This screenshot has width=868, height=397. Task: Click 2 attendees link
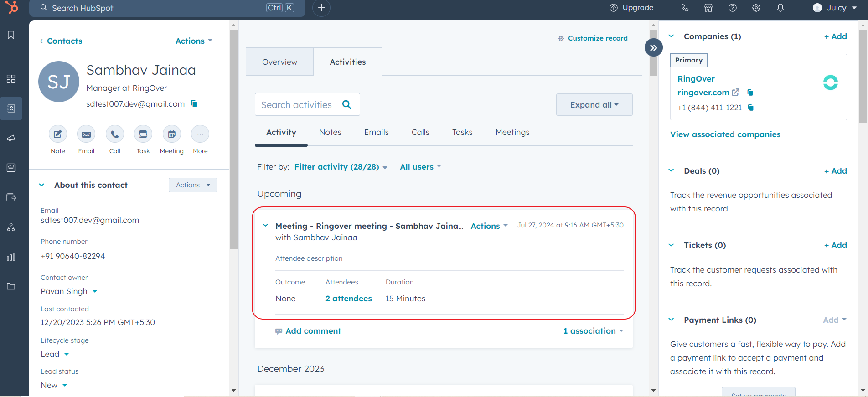click(349, 299)
